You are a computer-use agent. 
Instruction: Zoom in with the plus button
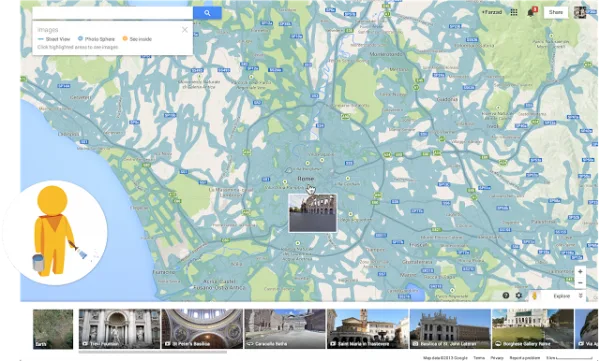coord(580,271)
